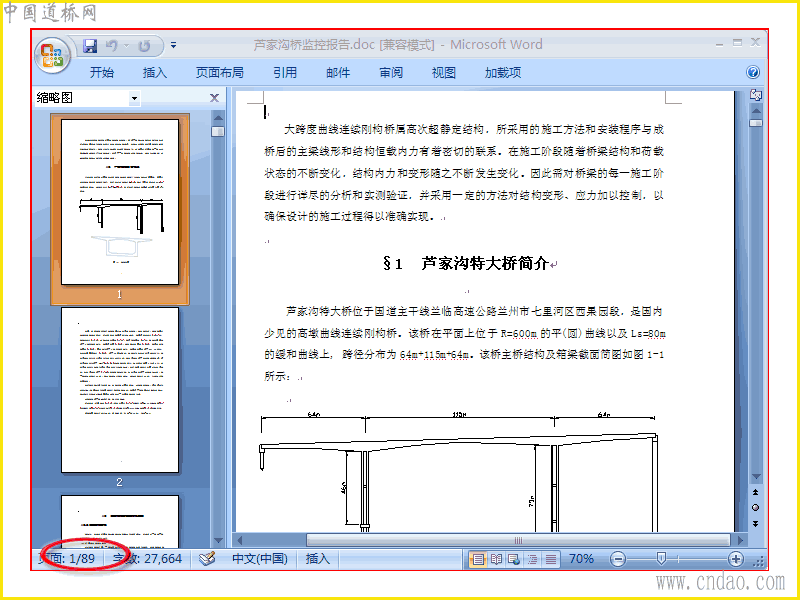Switch to Web Layout view
Screen dimensions: 800x600
point(514,559)
